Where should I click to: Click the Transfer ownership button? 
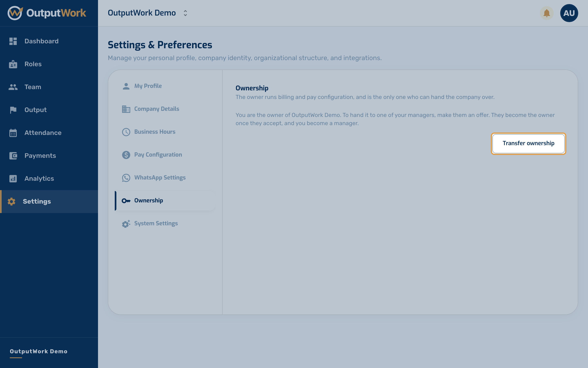tap(528, 144)
